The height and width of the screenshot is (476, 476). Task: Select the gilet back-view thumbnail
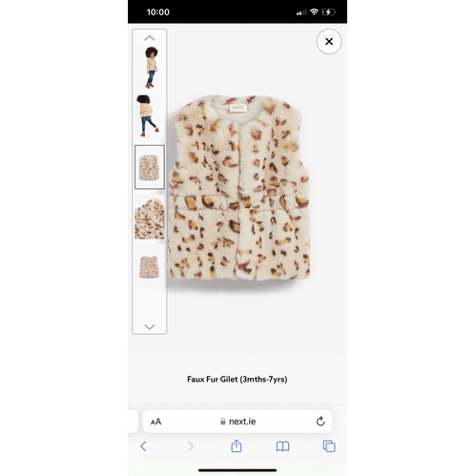click(x=150, y=266)
